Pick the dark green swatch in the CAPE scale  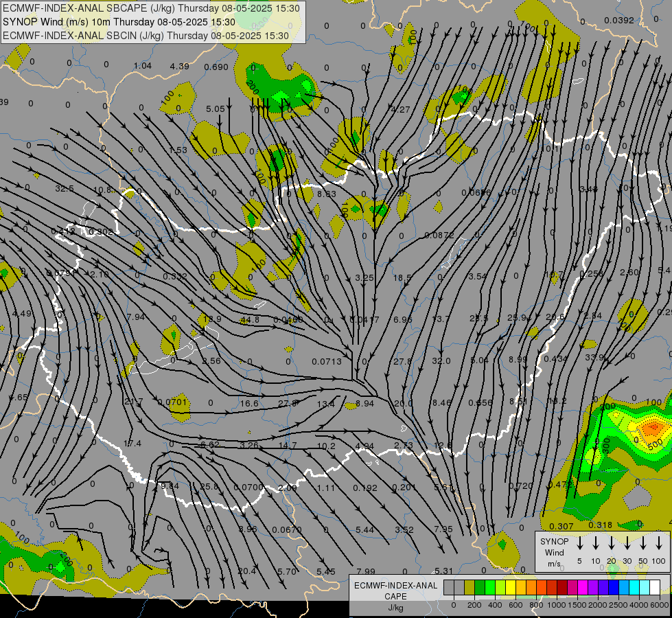tap(480, 588)
